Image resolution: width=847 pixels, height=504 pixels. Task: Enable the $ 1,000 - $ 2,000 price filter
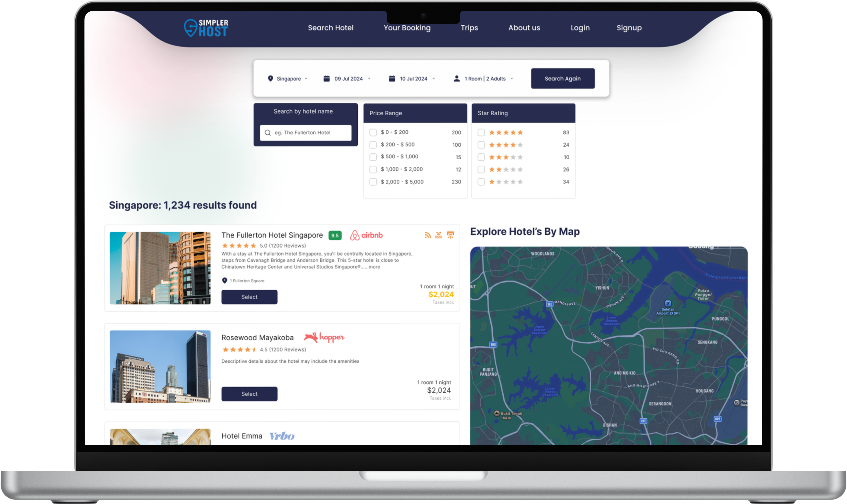click(x=373, y=170)
